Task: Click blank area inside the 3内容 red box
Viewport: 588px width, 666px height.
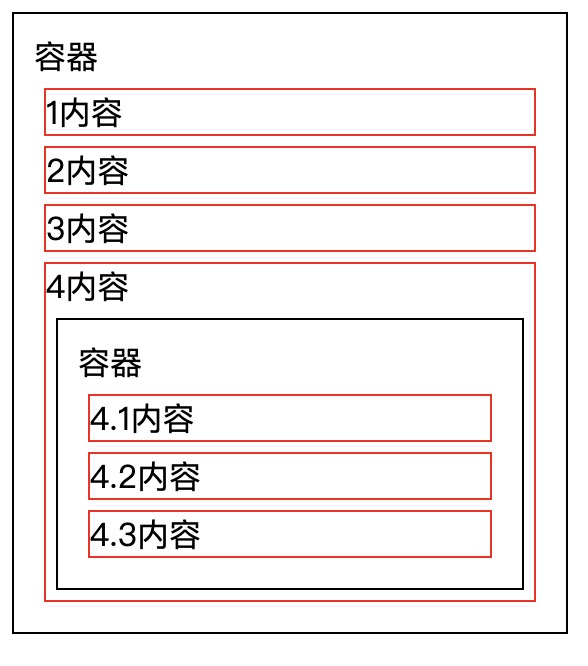Action: tap(331, 229)
